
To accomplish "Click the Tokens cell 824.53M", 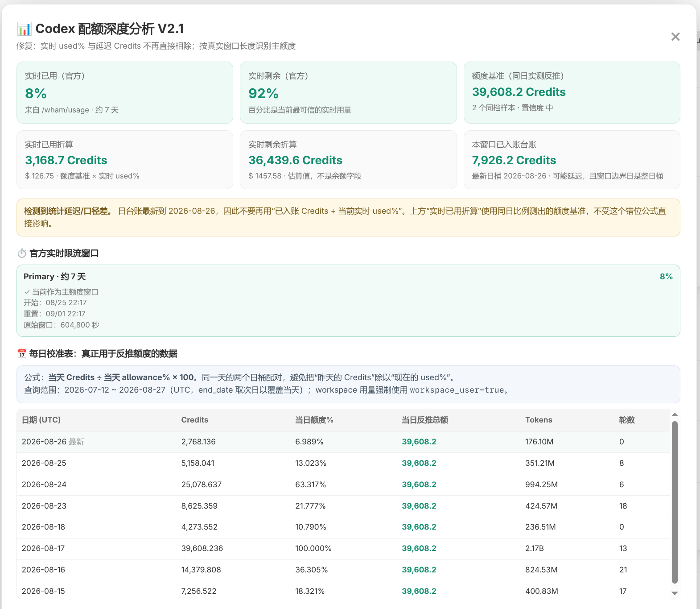I will coord(542,570).
